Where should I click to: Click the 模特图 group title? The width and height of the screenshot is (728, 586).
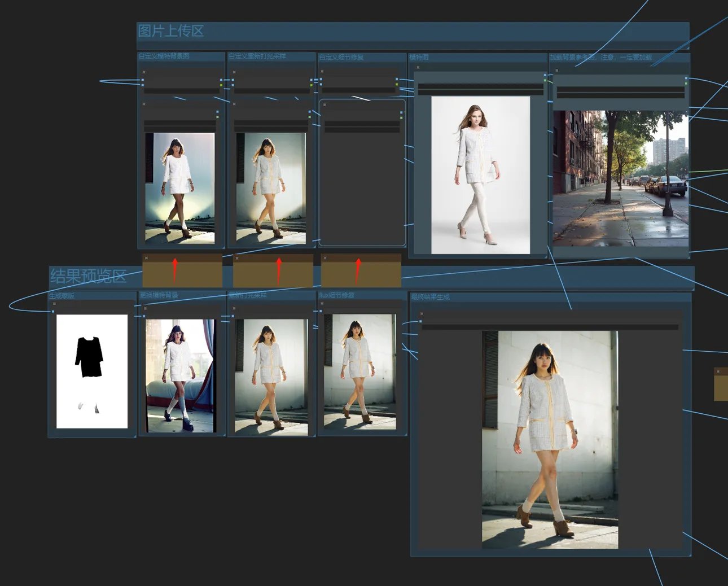[419, 57]
